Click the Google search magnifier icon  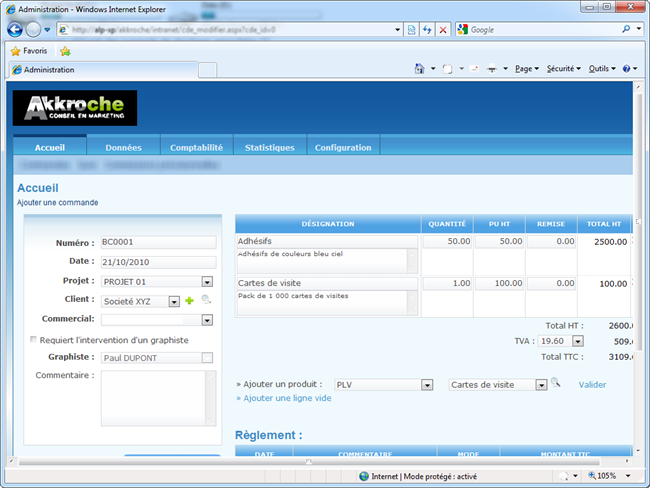626,30
